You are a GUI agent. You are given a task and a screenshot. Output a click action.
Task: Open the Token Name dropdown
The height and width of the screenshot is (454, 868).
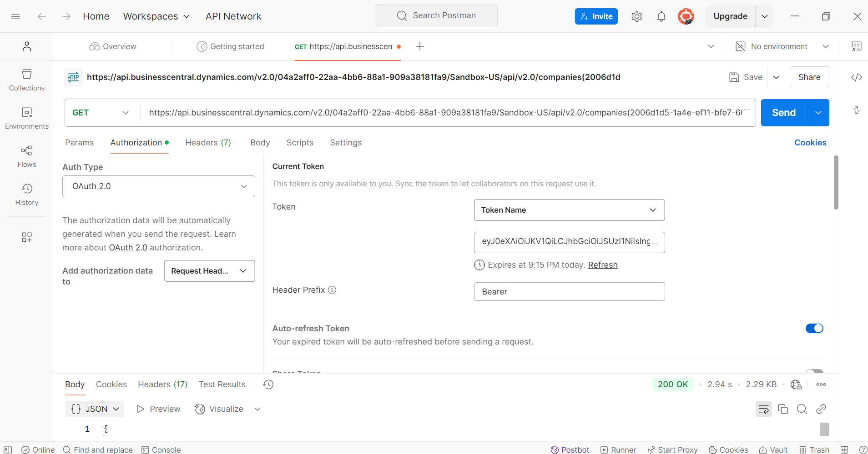tap(569, 210)
